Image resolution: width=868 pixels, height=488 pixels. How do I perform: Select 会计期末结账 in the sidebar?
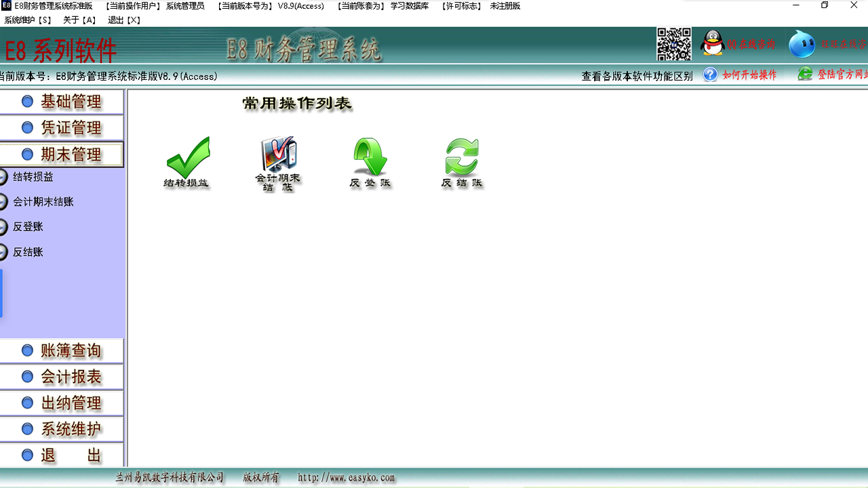coord(44,201)
